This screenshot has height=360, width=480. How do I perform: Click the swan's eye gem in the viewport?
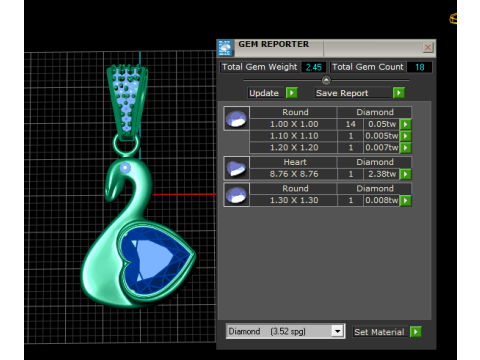point(125,168)
